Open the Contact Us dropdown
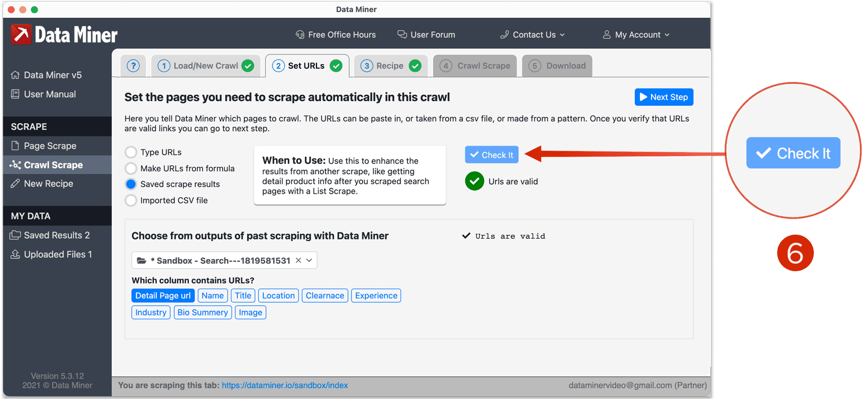The width and height of the screenshot is (868, 399). point(532,34)
